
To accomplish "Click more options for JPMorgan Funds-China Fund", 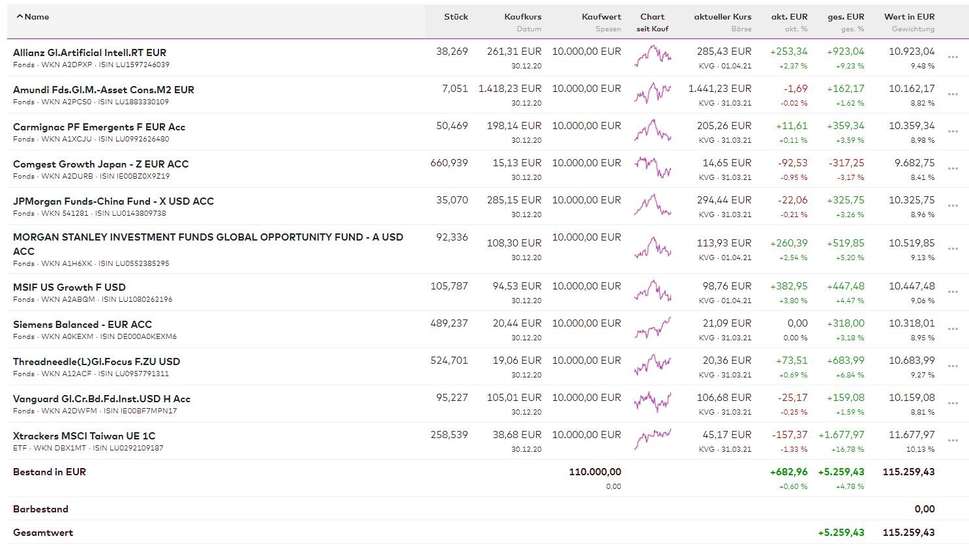I will [x=953, y=206].
